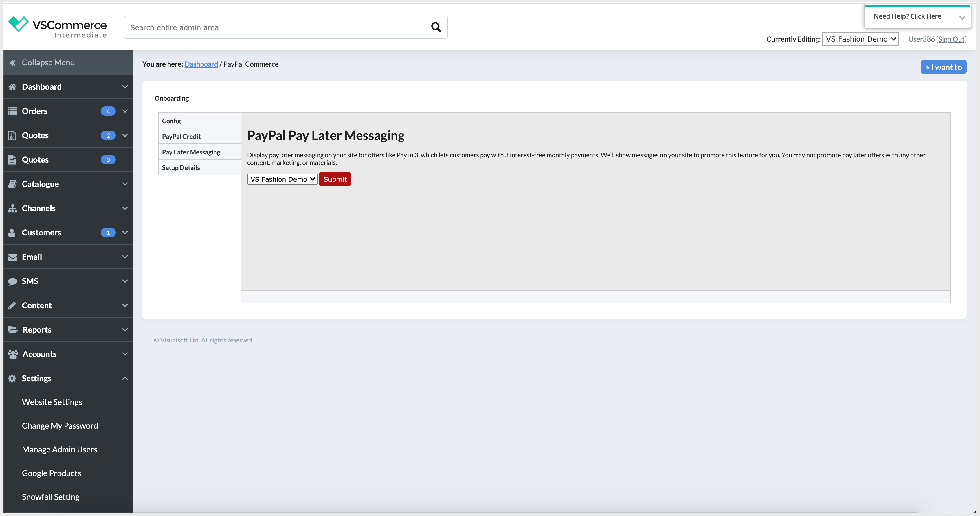980x516 pixels.
Task: Open the Currently Editing store dropdown
Action: coord(860,39)
